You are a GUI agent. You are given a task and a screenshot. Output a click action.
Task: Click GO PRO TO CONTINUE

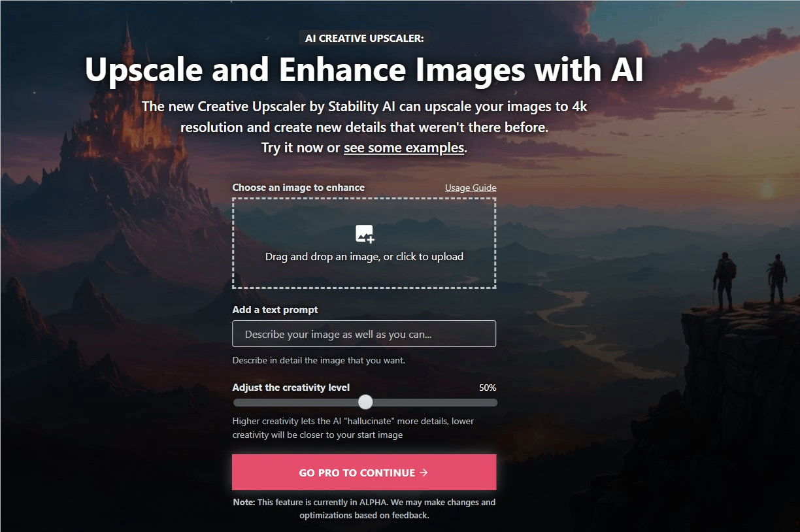pos(364,472)
